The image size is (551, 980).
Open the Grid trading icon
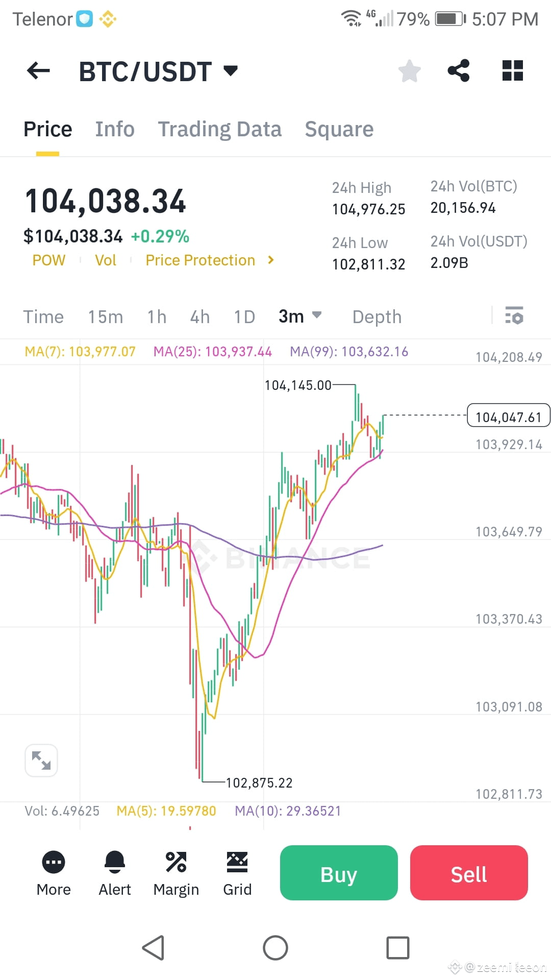tap(237, 862)
